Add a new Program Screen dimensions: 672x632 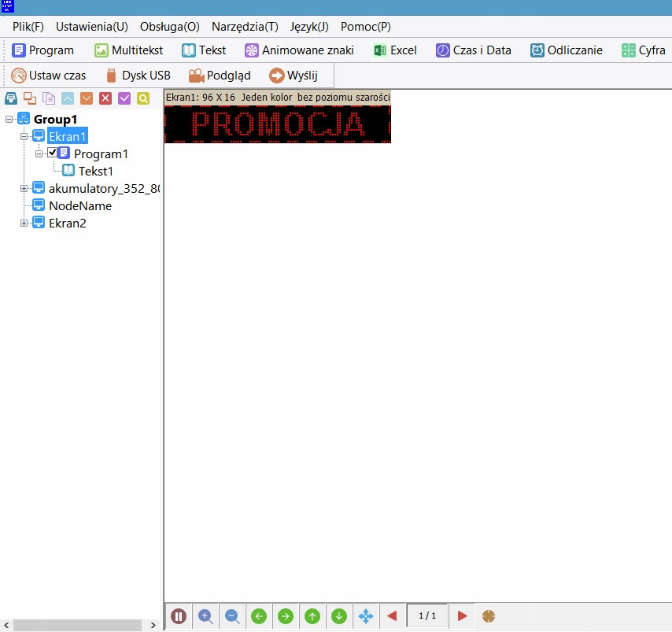point(42,50)
